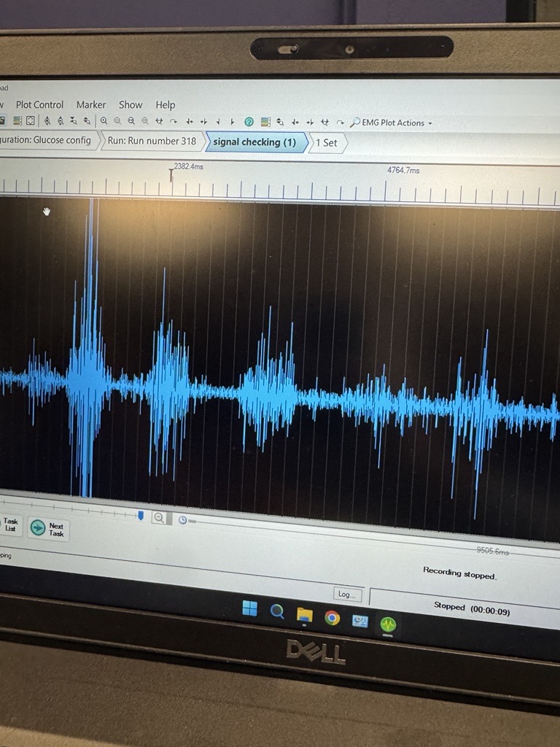
Task: Click the zoom-in magnifier with plus sign
Action: pos(104,121)
